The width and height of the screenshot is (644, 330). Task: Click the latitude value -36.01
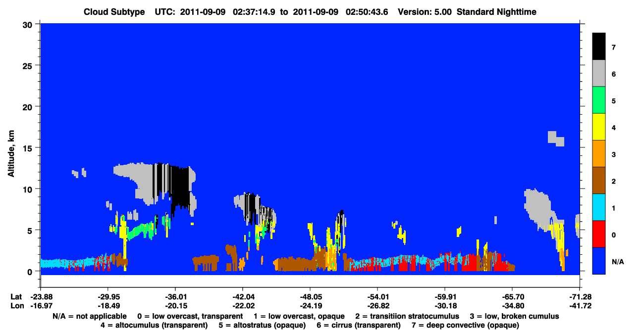click(x=175, y=296)
